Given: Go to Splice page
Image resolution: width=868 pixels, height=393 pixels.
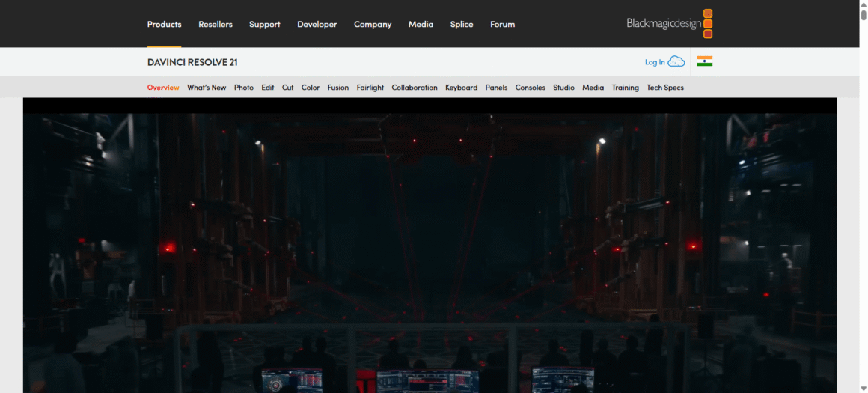Looking at the screenshot, I should click(x=462, y=25).
